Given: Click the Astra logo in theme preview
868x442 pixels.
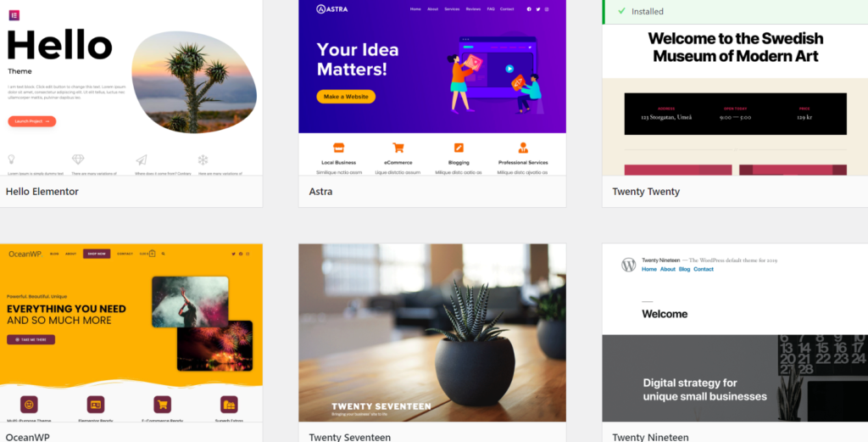Looking at the screenshot, I should pos(332,8).
